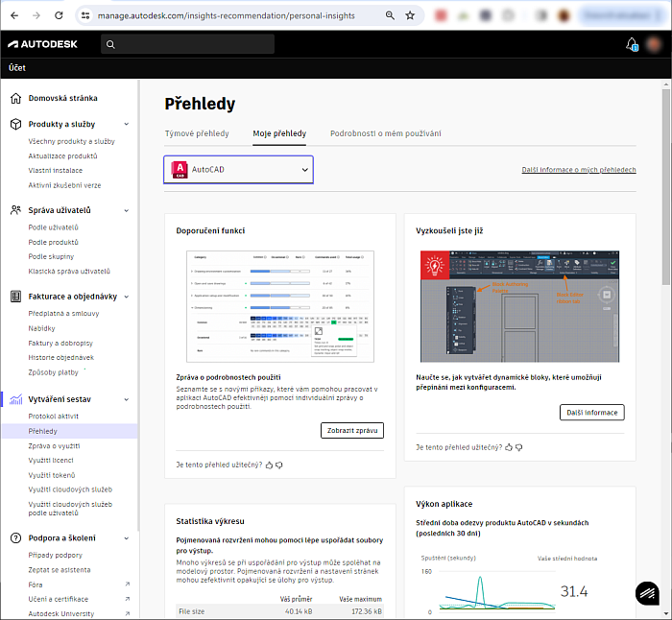Reload the page with browser refresh

point(59,15)
